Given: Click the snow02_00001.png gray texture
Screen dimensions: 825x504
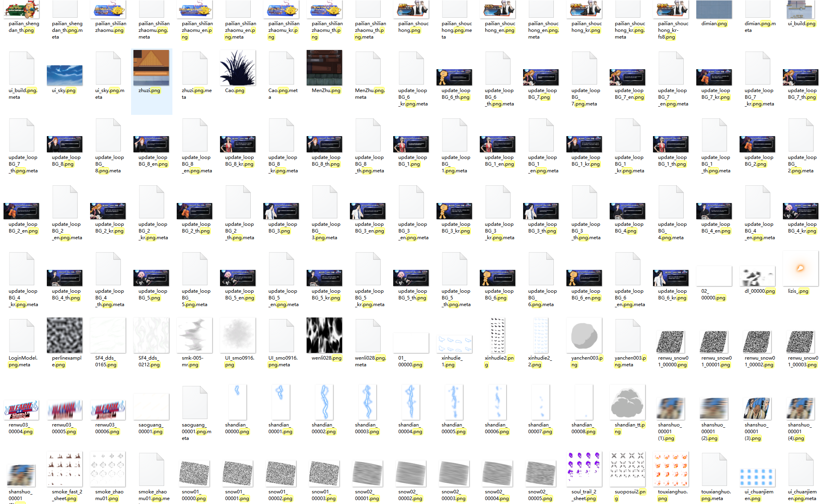Looking at the screenshot, I should pyautogui.click(x=368, y=473).
